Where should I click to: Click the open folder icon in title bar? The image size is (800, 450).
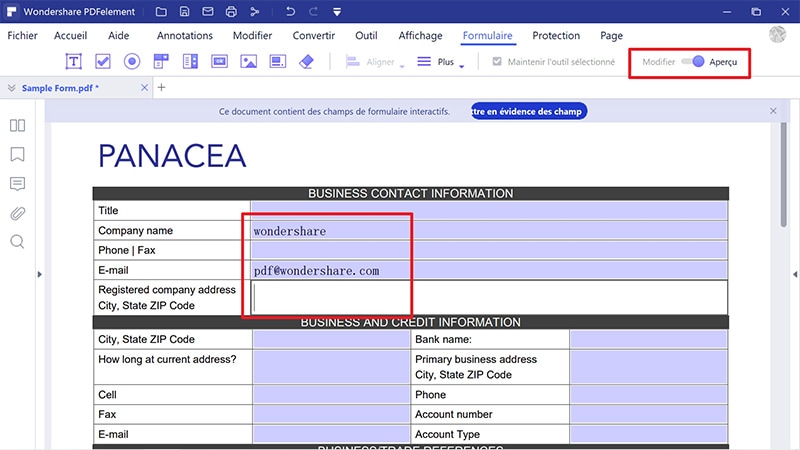[161, 11]
